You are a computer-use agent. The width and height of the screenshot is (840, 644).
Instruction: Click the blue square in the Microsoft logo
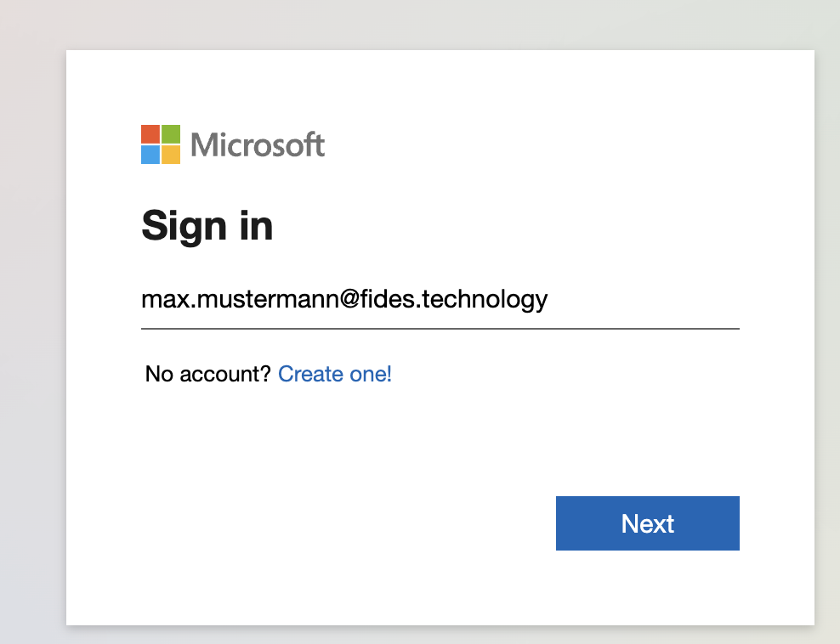(150, 155)
